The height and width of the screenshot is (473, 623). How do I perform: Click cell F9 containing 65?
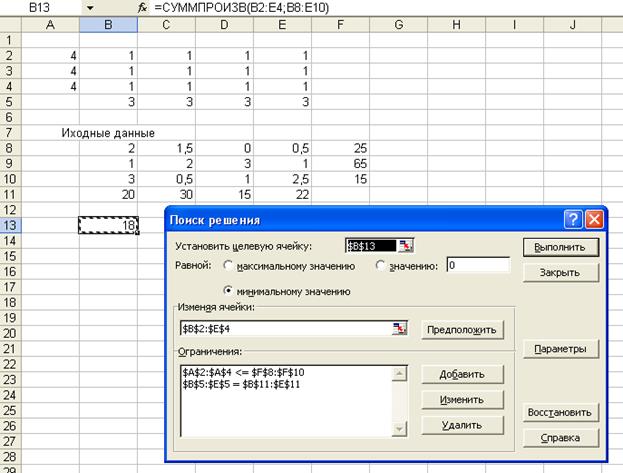[341, 164]
